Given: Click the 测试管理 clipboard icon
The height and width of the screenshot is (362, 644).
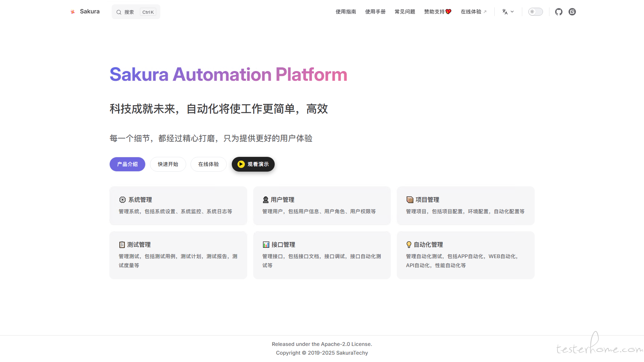Looking at the screenshot, I should pyautogui.click(x=122, y=245).
